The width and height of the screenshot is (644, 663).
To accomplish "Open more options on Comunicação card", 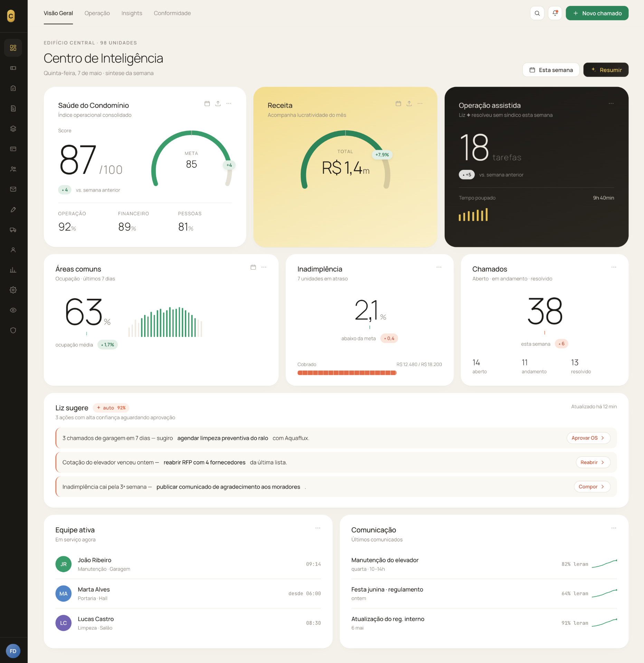I will point(614,528).
